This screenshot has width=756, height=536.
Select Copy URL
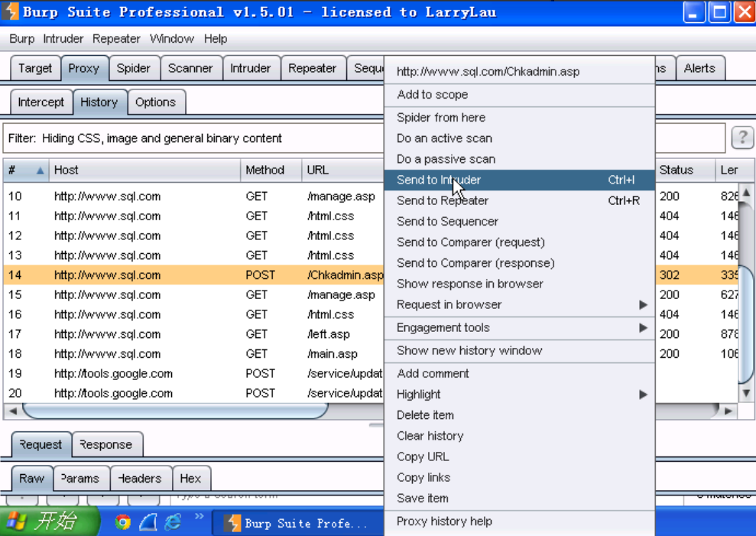[519, 456]
